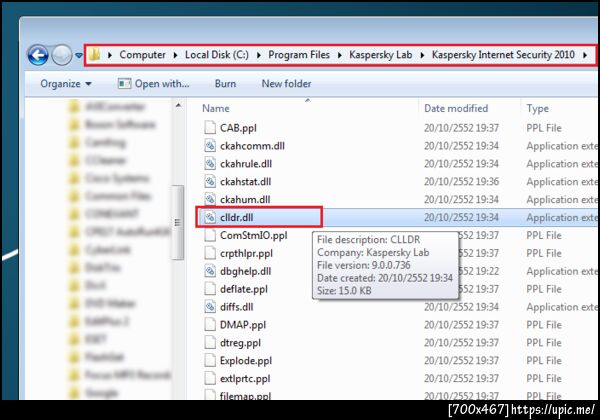Screen dimensions: 600x420
Task: Sort by the Type column header
Action: 537,108
